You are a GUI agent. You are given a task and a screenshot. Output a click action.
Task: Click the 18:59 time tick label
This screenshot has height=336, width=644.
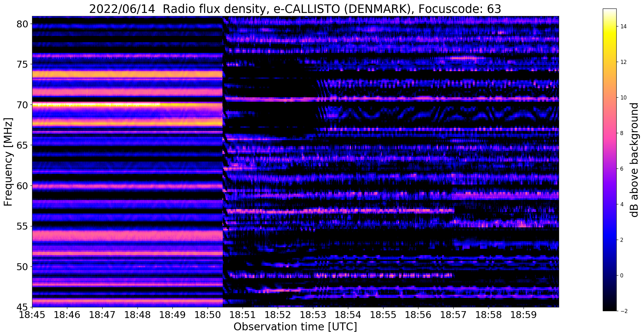point(524,315)
